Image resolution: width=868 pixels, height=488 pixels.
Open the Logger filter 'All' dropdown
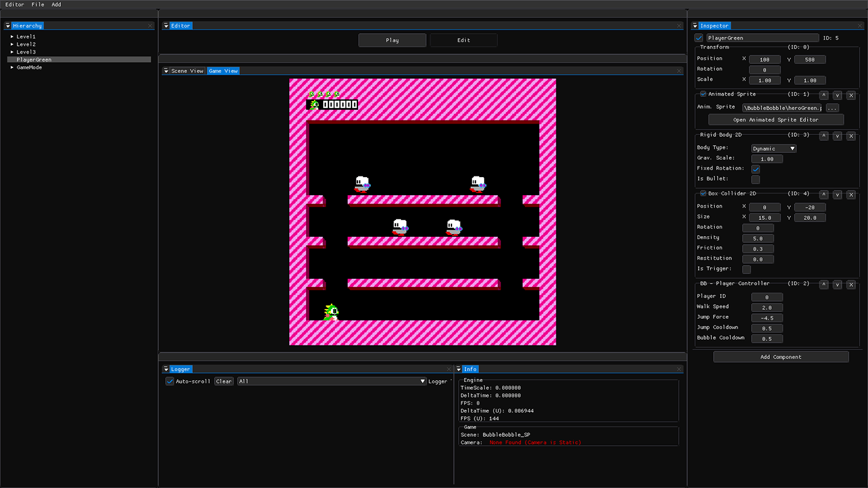332,381
